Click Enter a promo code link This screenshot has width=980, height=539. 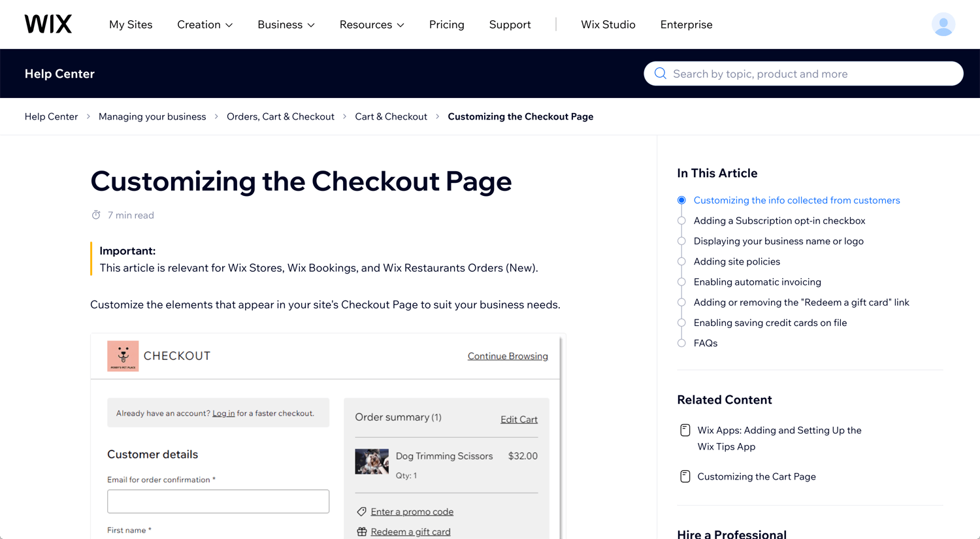coord(412,512)
